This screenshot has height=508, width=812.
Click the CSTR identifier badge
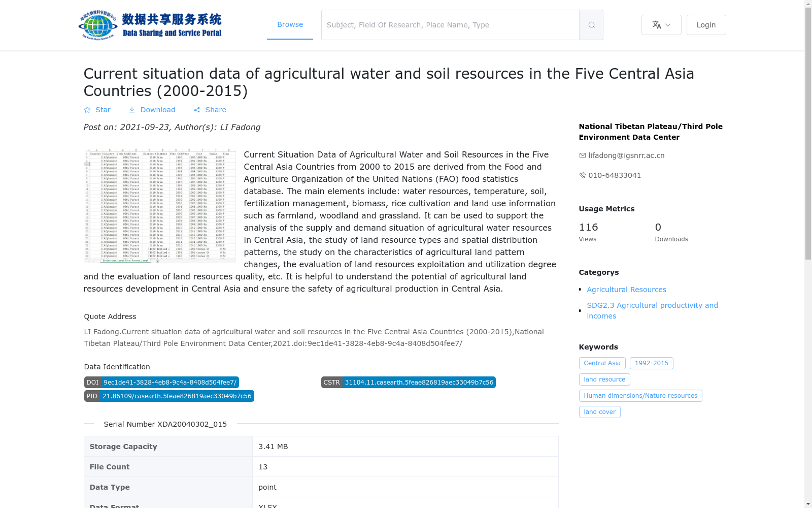(409, 383)
